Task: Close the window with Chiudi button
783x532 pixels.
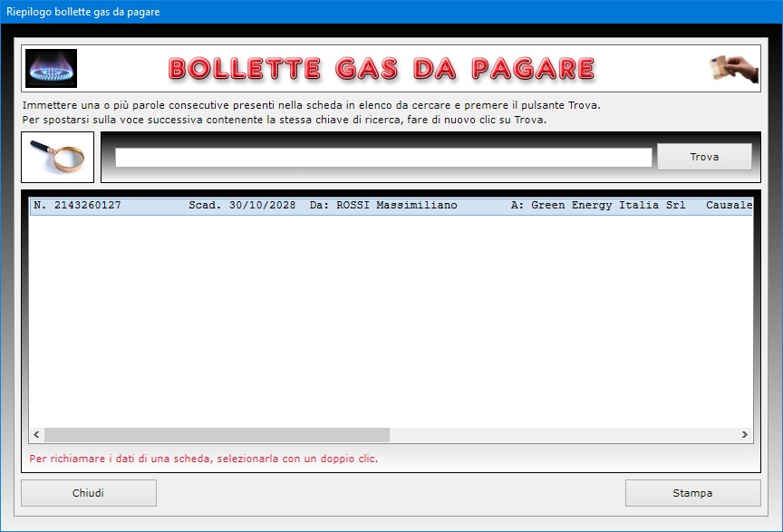Action: [x=89, y=493]
